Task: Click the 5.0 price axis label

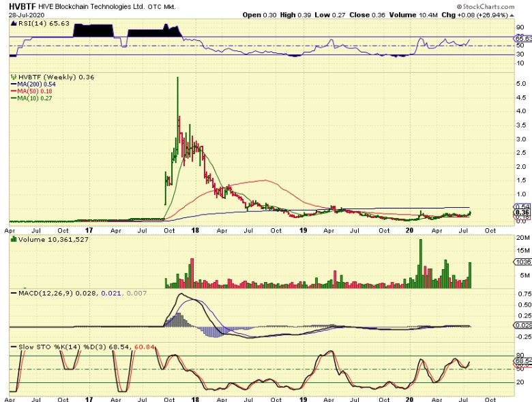Action: 521,83
